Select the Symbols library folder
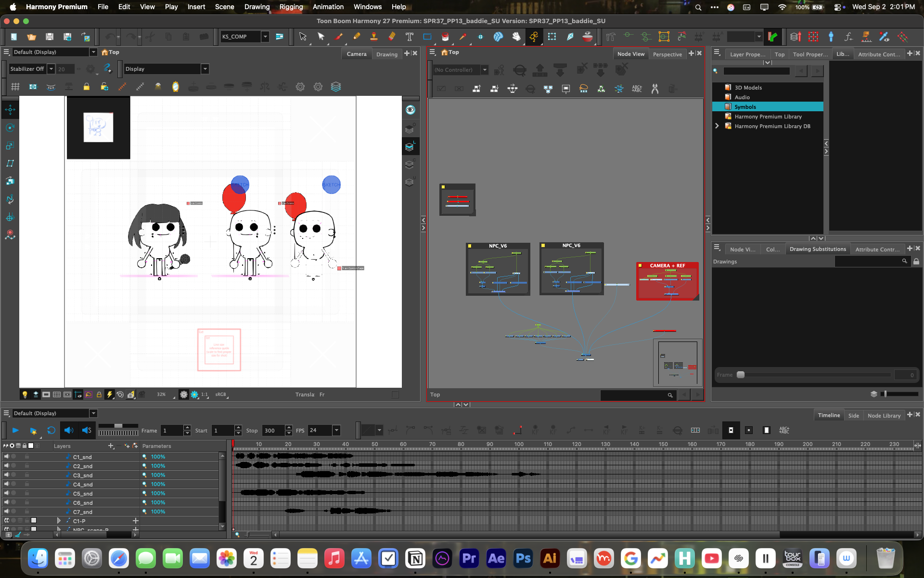 (x=768, y=107)
